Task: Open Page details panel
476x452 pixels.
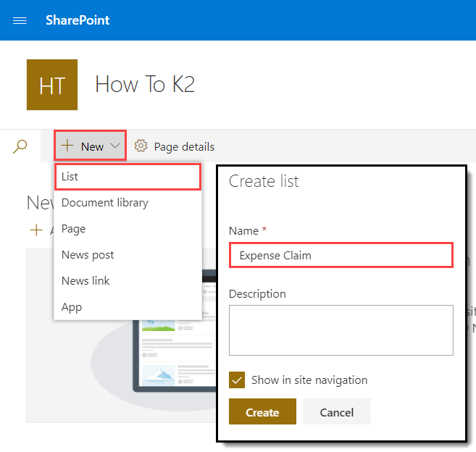Action: 175,146
